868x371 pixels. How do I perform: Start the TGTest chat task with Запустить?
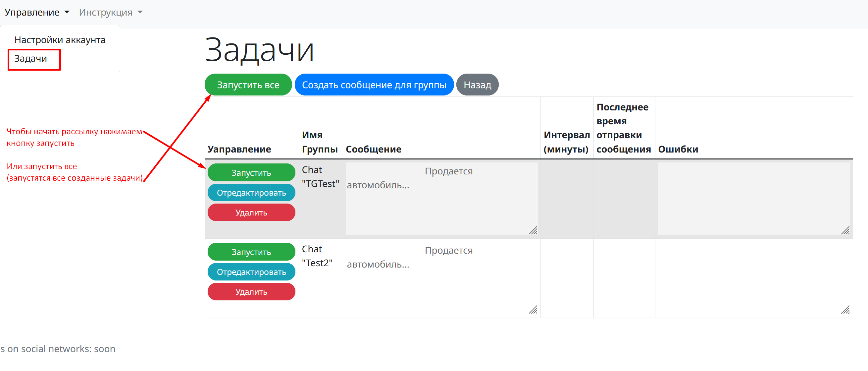coord(251,173)
